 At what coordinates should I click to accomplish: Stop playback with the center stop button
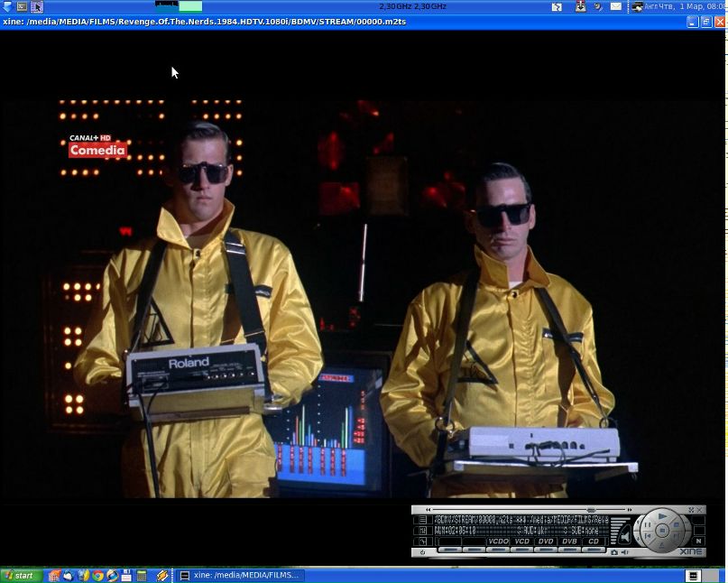[x=662, y=530]
